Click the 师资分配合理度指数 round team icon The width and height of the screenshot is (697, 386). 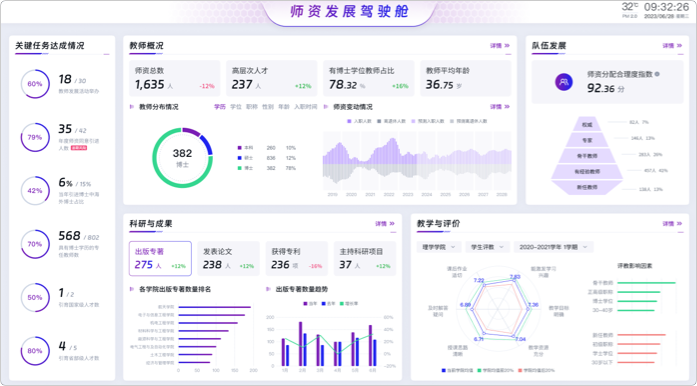tap(564, 82)
